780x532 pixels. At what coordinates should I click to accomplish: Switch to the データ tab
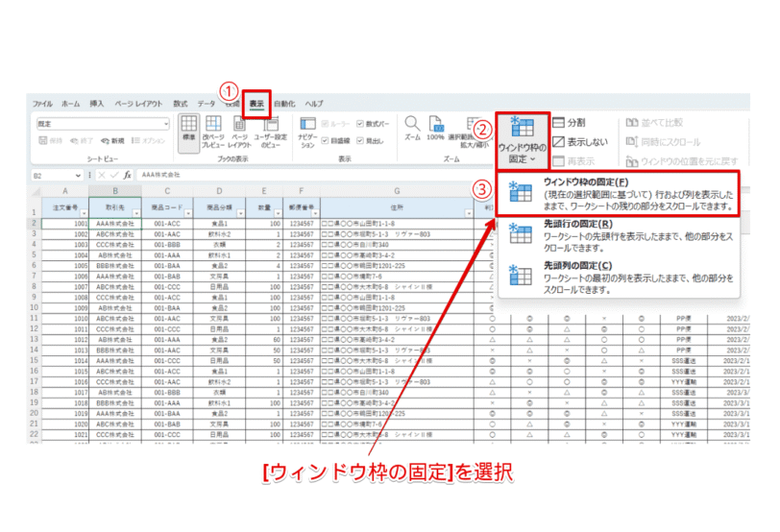coord(206,104)
